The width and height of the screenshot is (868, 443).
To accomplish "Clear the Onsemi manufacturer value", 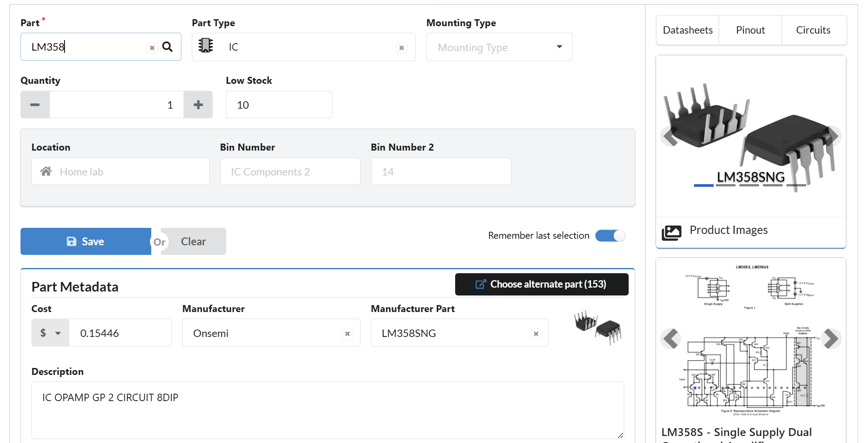I will pos(347,333).
